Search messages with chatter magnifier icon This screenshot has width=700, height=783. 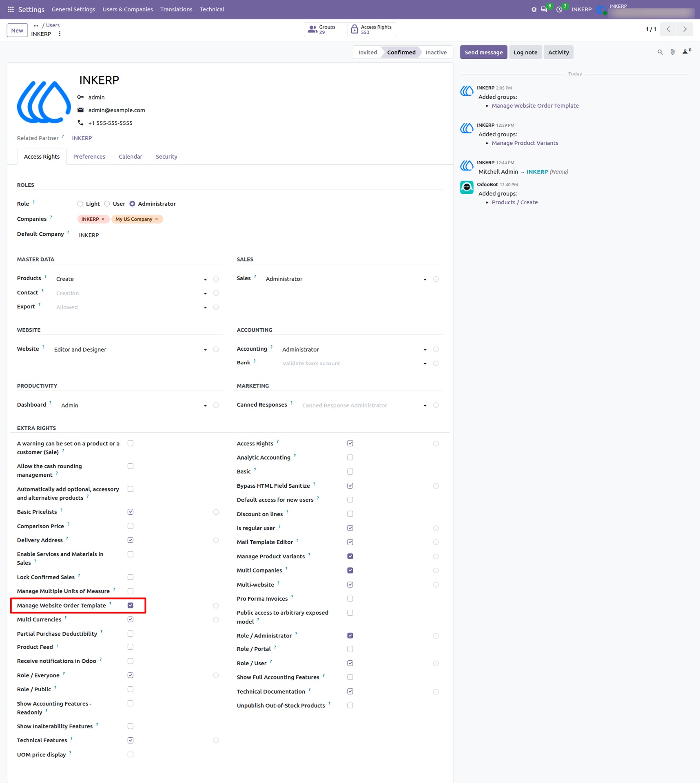tap(660, 52)
